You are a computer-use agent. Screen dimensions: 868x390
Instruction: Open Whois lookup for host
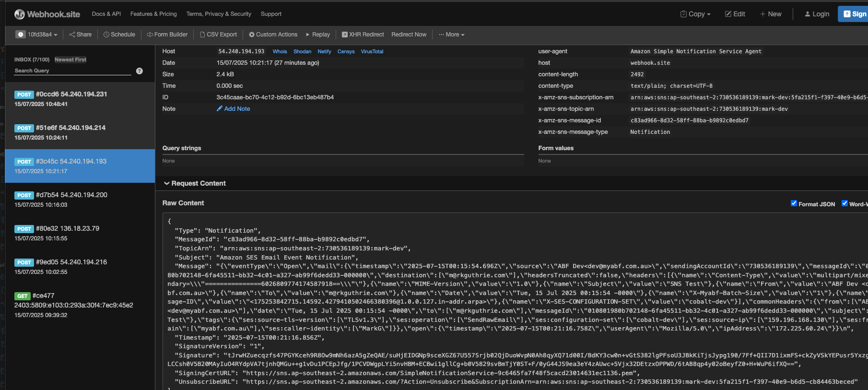[280, 51]
